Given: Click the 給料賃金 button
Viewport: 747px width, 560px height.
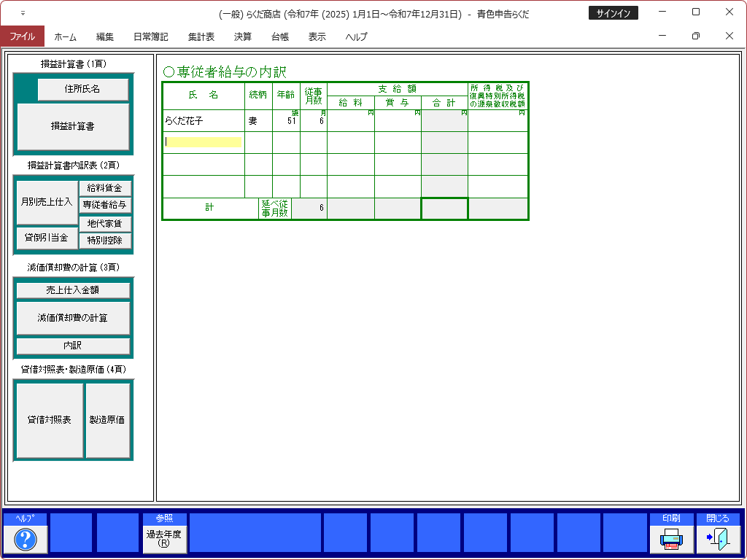Looking at the screenshot, I should pyautogui.click(x=105, y=188).
